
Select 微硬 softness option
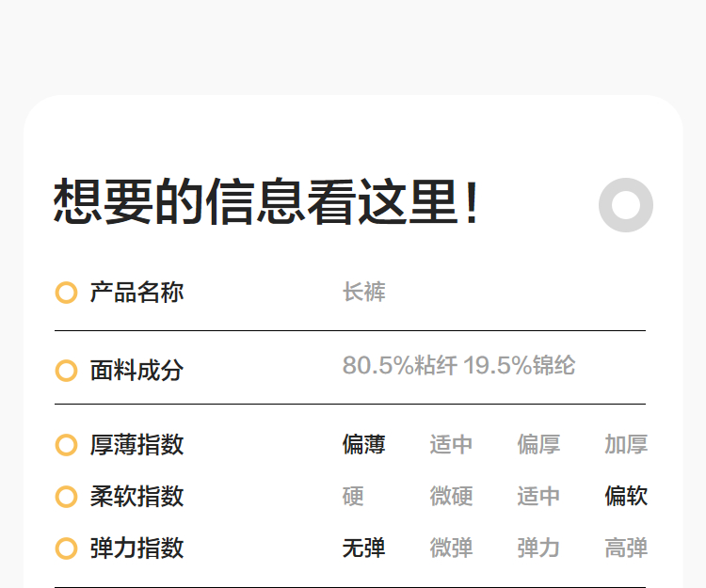click(x=451, y=497)
